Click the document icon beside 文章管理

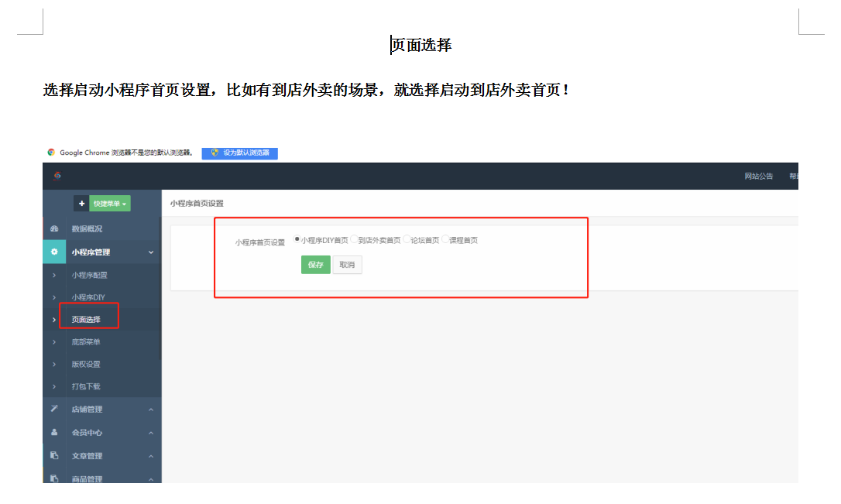pyautogui.click(x=54, y=455)
